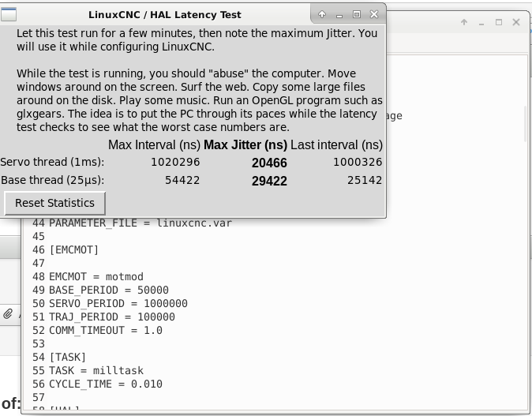Viewport: 532px width, 416px height.
Task: Open the Latency Test window menu icon
Action: pos(9,14)
